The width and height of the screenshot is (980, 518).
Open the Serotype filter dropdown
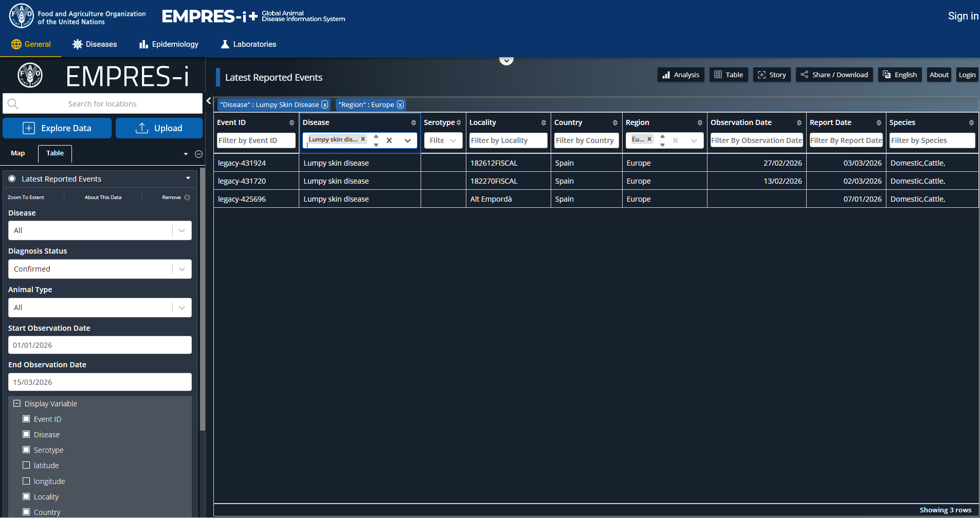(453, 140)
